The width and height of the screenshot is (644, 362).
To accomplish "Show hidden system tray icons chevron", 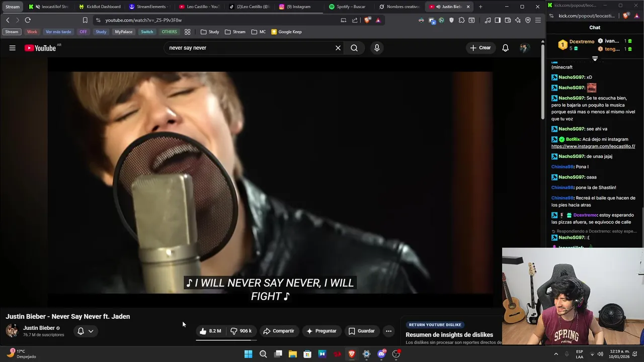I will 556,354.
